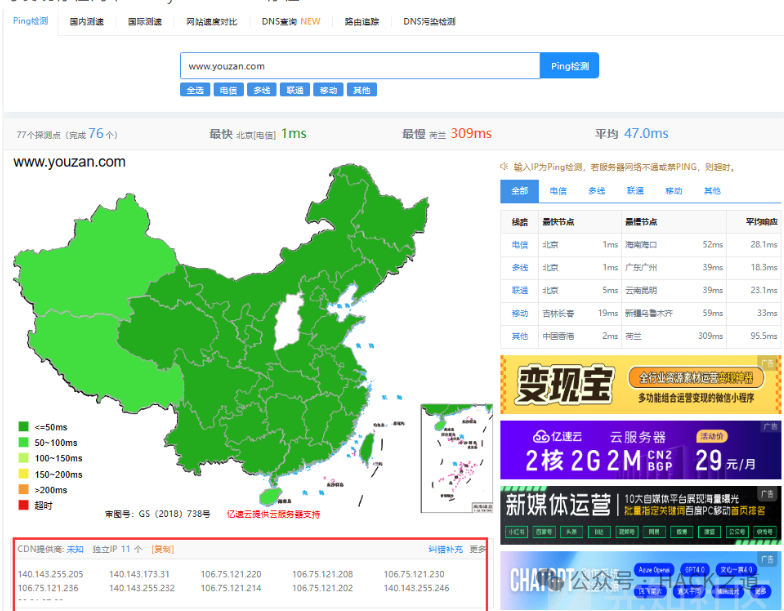The image size is (784, 611).
Task: Toggle the 电信 node filter under the input
Action: 228,90
